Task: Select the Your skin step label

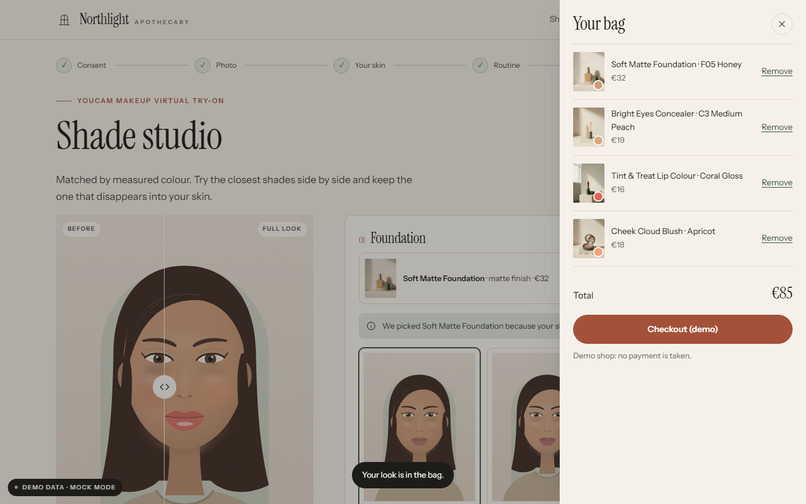Action: coord(370,65)
